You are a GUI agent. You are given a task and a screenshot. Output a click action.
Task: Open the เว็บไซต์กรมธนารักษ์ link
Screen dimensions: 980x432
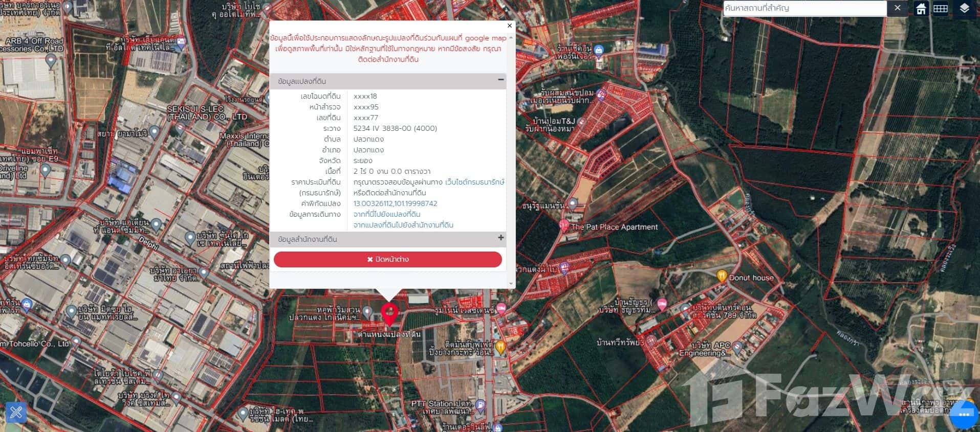[474, 182]
